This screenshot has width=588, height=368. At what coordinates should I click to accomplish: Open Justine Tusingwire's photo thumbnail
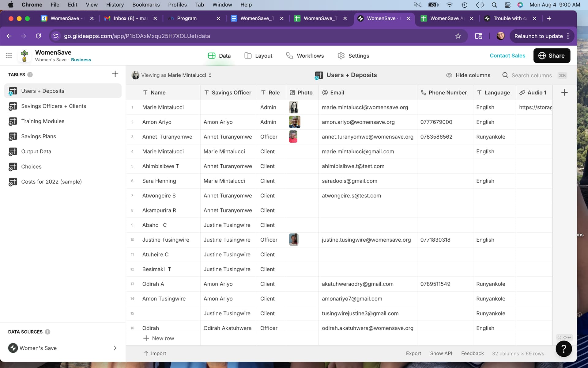coord(294,240)
